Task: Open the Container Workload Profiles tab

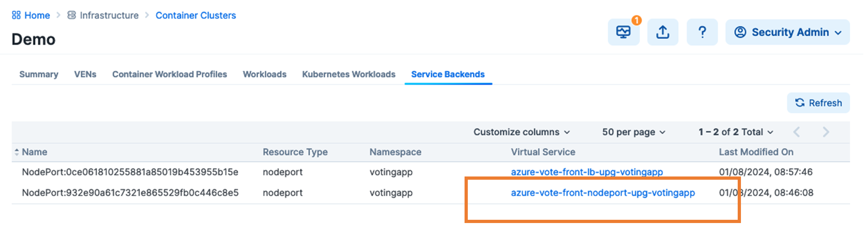Action: click(170, 74)
